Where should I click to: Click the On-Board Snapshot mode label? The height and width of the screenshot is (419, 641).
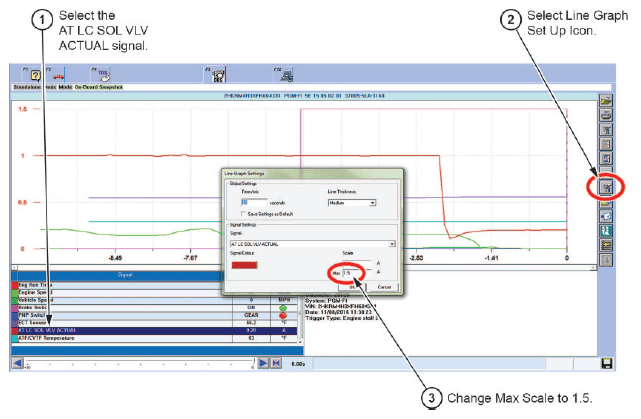[99, 87]
